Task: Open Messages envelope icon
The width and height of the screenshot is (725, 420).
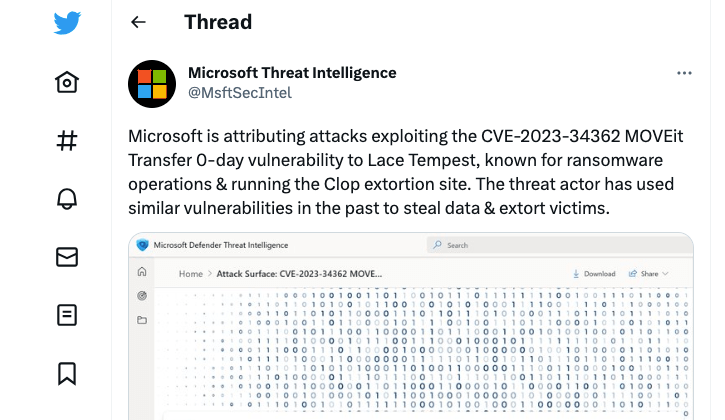Action: click(67, 257)
